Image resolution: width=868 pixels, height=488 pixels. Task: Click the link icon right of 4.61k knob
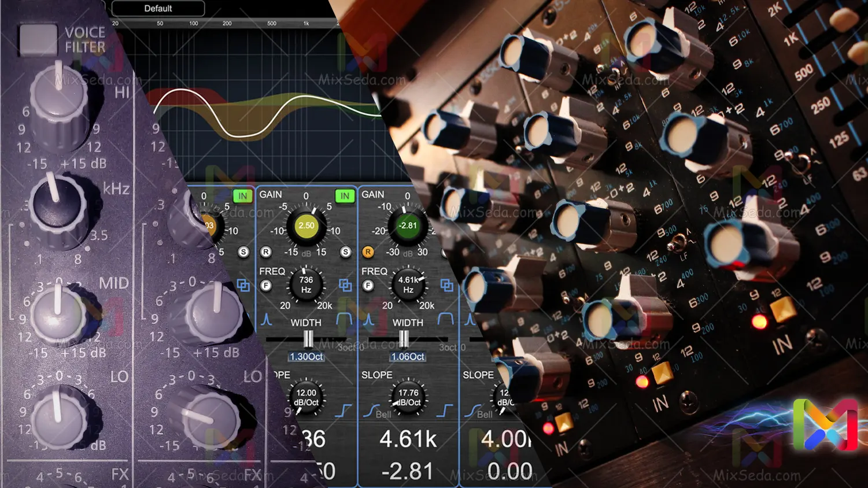pyautogui.click(x=447, y=285)
